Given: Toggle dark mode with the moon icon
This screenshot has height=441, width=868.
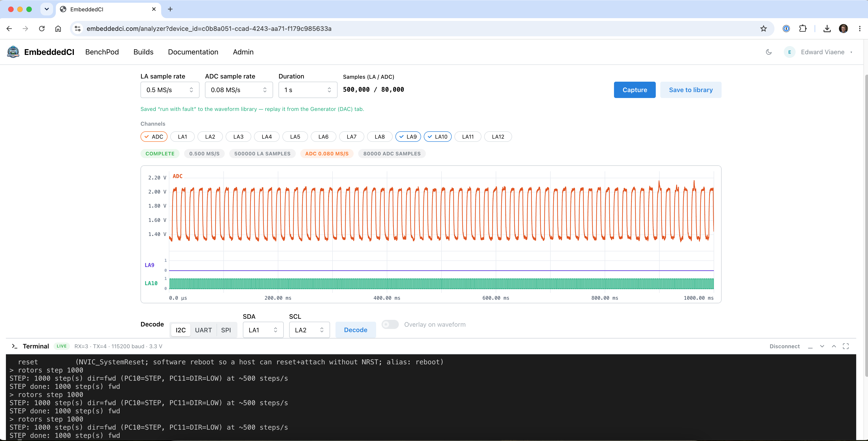Looking at the screenshot, I should [769, 52].
